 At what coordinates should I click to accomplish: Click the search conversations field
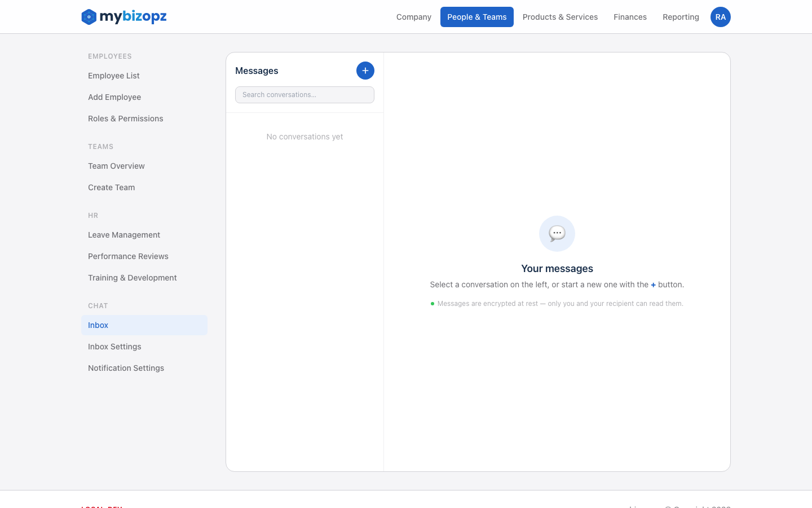pos(304,95)
